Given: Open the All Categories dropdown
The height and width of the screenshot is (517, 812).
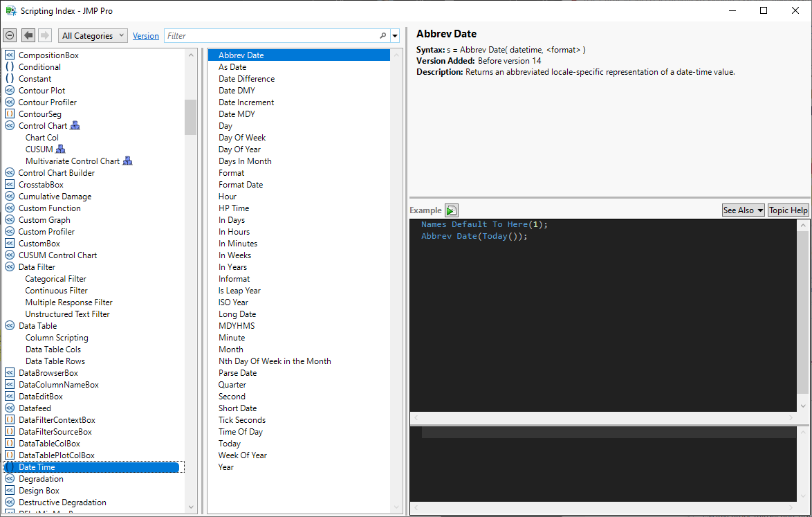Looking at the screenshot, I should click(93, 36).
